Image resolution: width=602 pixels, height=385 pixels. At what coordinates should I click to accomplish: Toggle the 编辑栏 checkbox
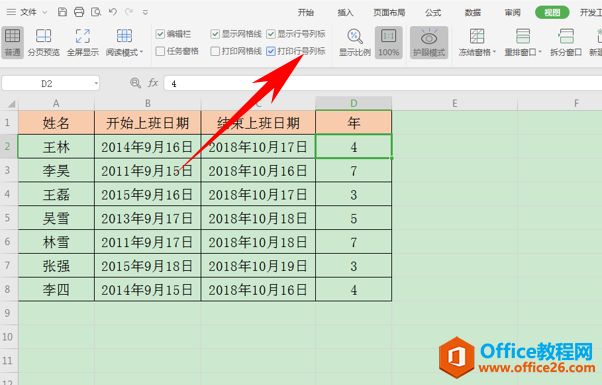click(160, 34)
